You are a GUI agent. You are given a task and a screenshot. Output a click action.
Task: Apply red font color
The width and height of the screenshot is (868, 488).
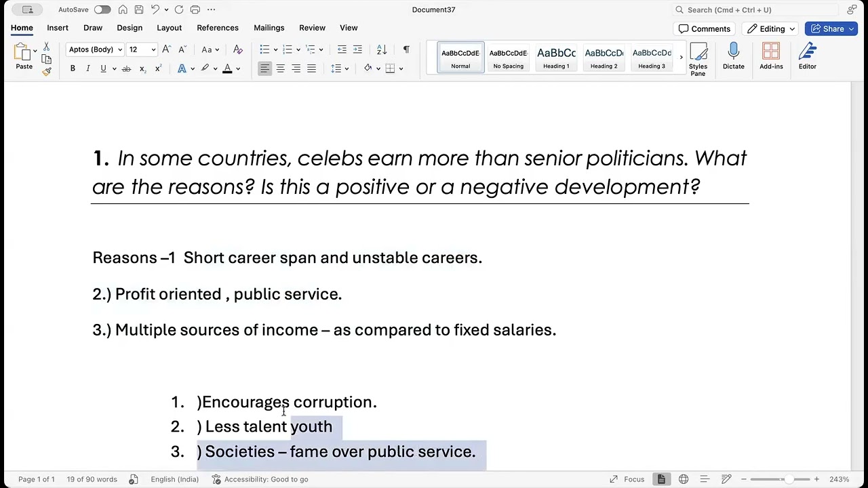227,68
